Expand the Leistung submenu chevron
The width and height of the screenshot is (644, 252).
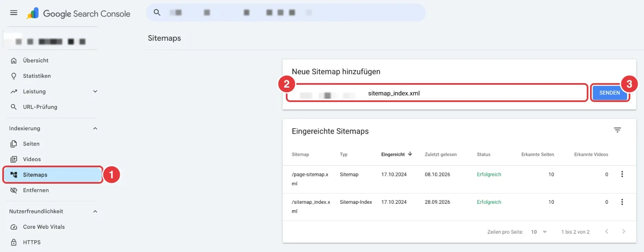coord(95,92)
